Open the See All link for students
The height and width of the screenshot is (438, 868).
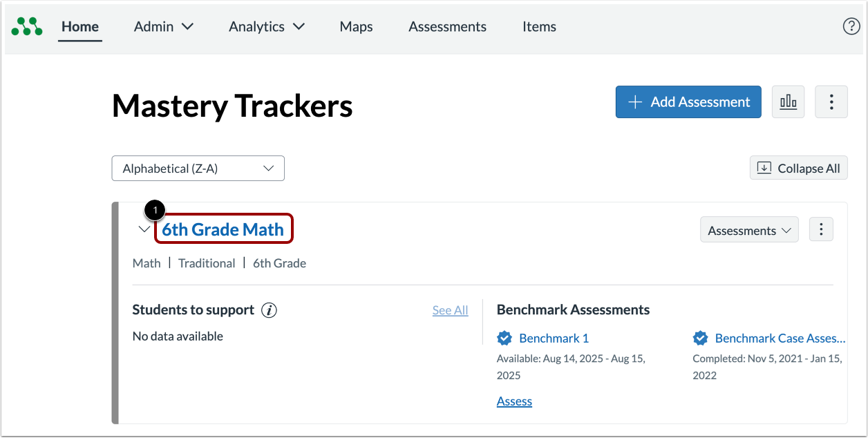(450, 310)
